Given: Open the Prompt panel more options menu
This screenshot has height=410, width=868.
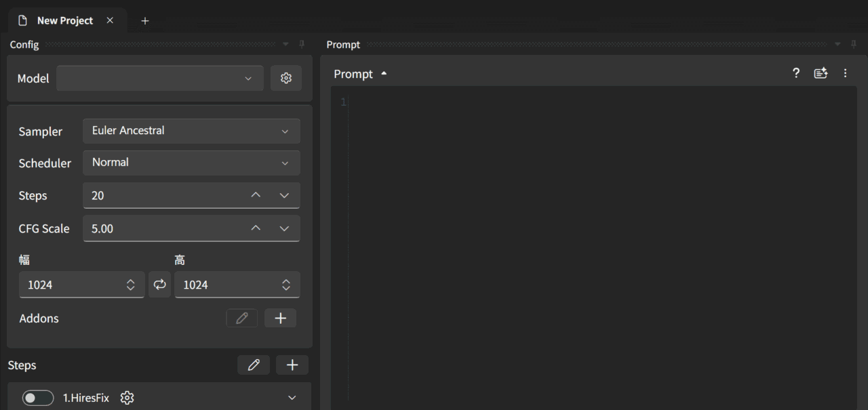Looking at the screenshot, I should tap(845, 73).
